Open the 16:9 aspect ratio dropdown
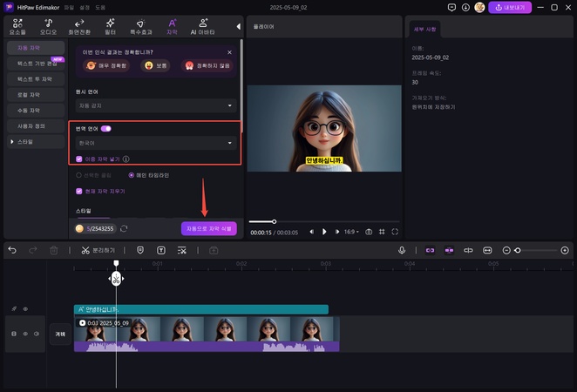Viewport: 577px width, 392px height. (x=351, y=232)
